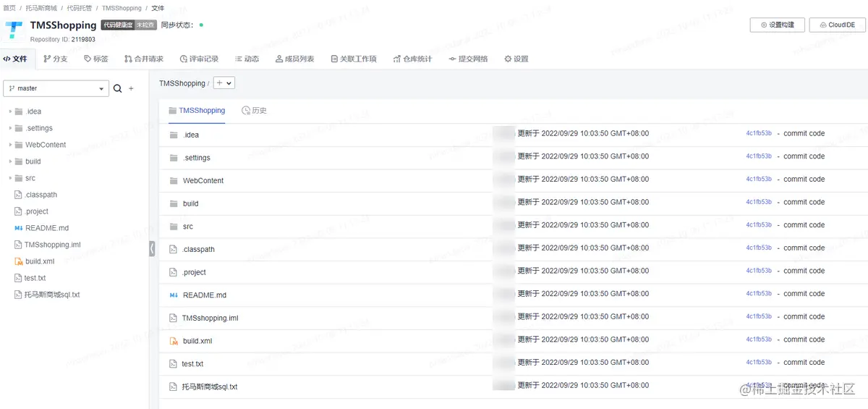Image resolution: width=868 pixels, height=409 pixels.
Task: Click the sidebar test.txt file icon
Action: click(x=19, y=278)
